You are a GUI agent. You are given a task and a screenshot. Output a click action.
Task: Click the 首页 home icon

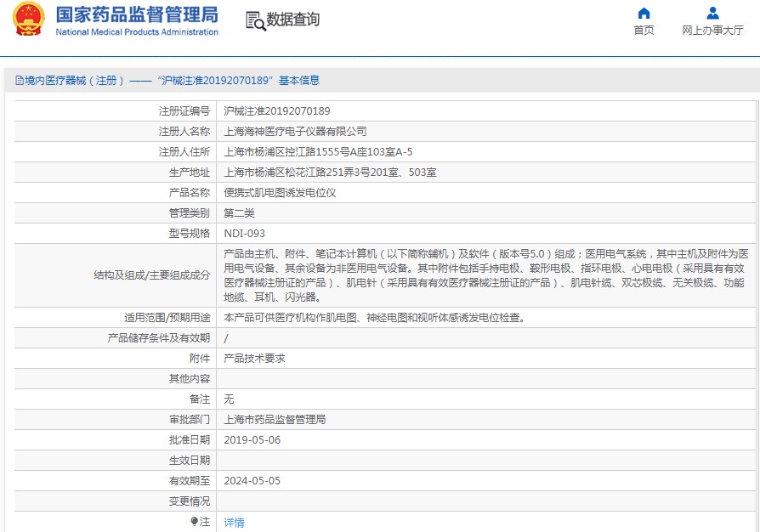point(644,13)
